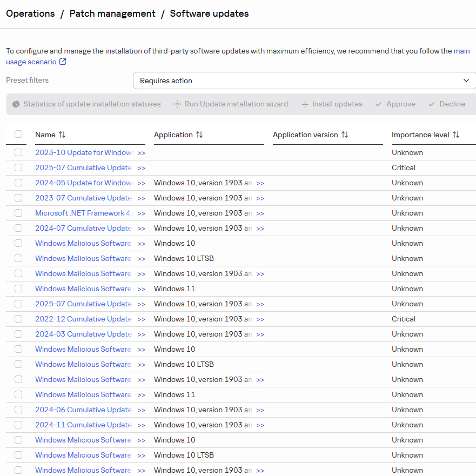476x476 pixels.
Task: Open the 2024-11 Cumulative Update link
Action: coord(83,425)
